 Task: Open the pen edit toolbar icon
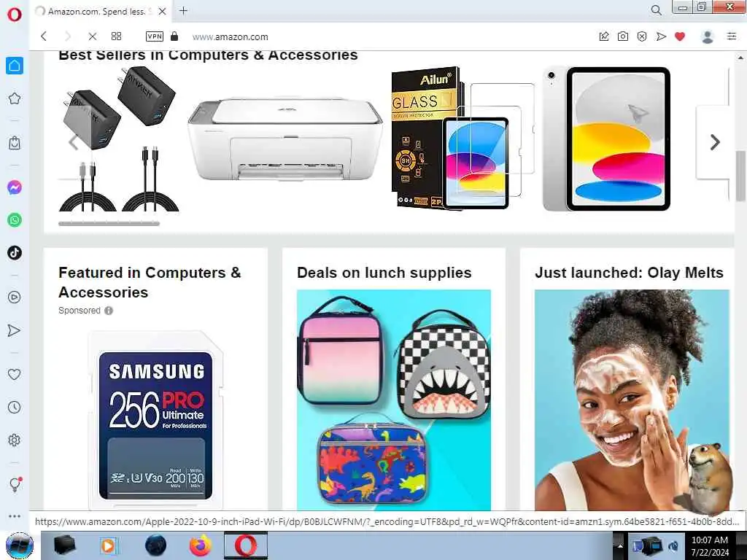604,36
